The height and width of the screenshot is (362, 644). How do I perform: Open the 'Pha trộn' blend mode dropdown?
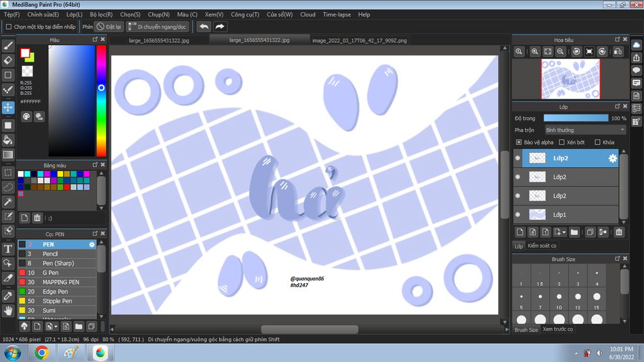(585, 130)
